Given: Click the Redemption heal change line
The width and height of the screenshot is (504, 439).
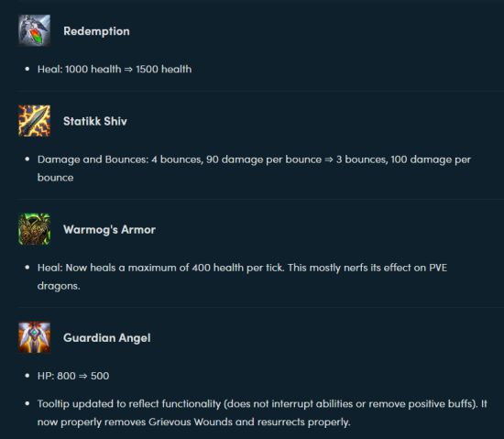Looking at the screenshot, I should (115, 69).
